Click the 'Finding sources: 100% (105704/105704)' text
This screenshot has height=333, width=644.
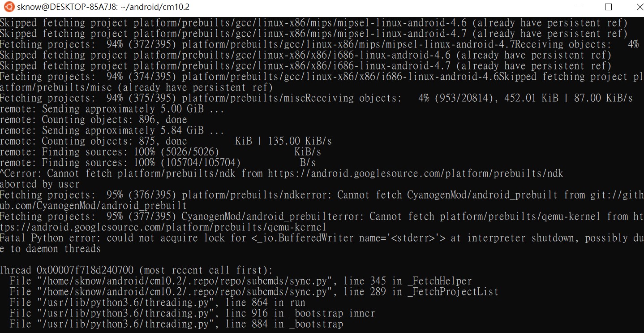[120, 163]
